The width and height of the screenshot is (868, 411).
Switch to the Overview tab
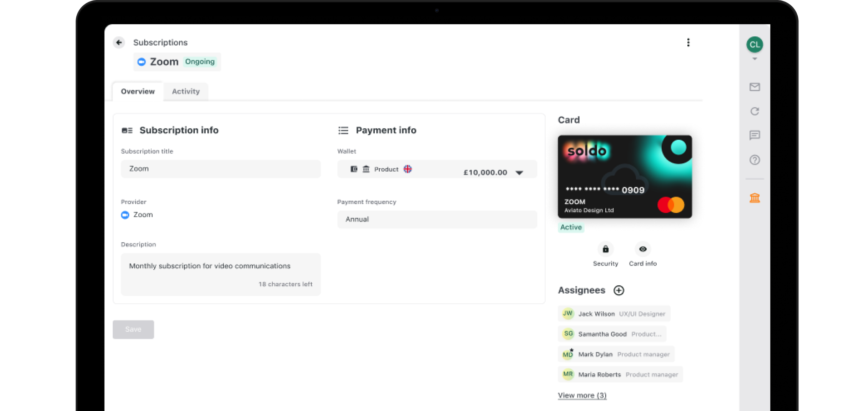click(x=138, y=91)
